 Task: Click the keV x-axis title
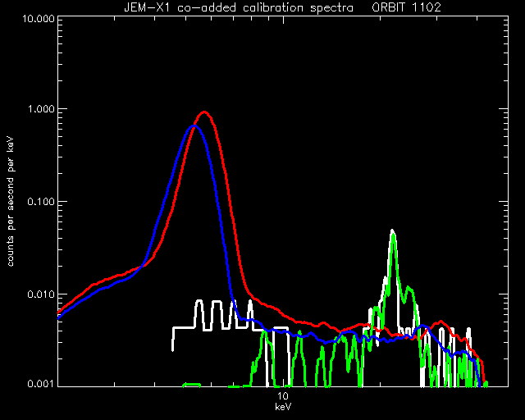(x=283, y=407)
